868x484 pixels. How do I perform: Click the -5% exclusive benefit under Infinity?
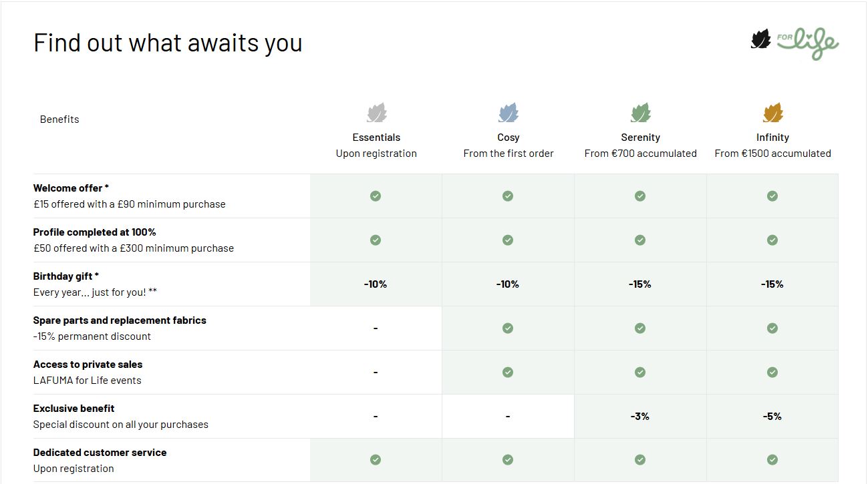coord(772,416)
